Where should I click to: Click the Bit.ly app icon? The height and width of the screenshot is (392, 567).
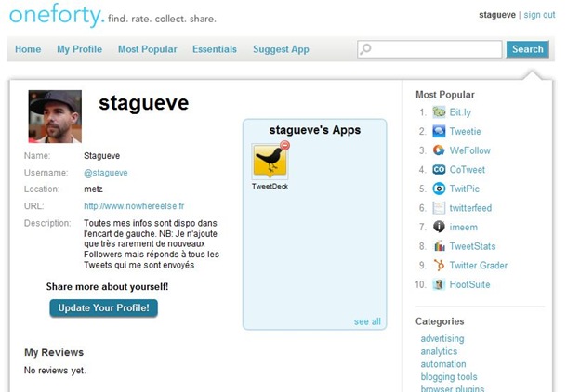coord(439,112)
